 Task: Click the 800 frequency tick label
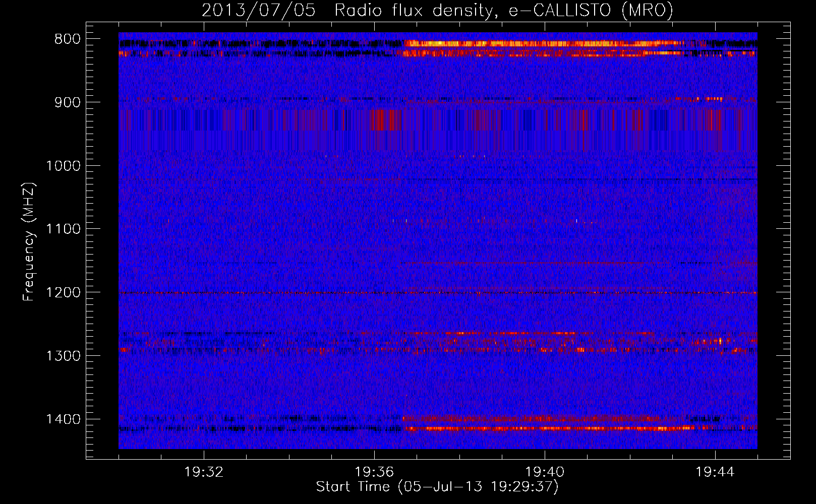coord(68,39)
